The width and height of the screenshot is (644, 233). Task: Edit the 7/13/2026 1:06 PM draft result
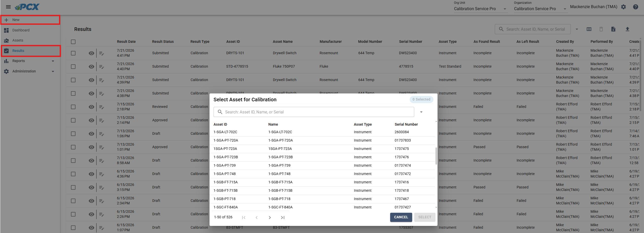(x=102, y=134)
